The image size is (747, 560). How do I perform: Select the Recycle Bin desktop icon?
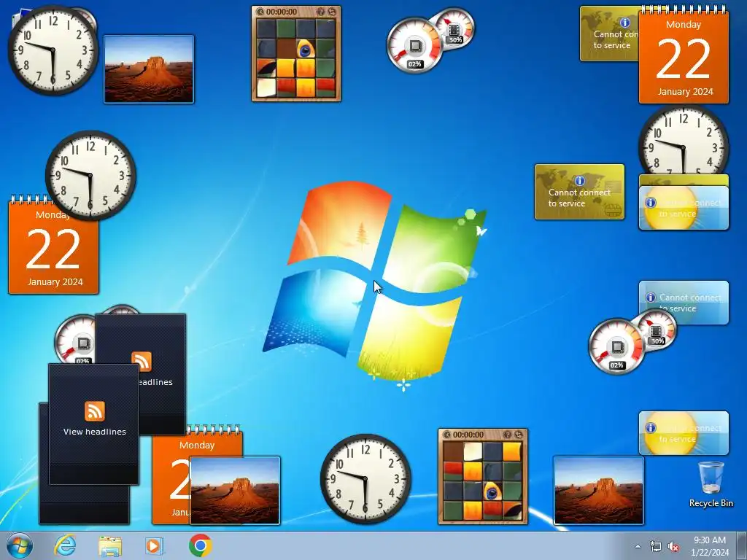pos(711,484)
